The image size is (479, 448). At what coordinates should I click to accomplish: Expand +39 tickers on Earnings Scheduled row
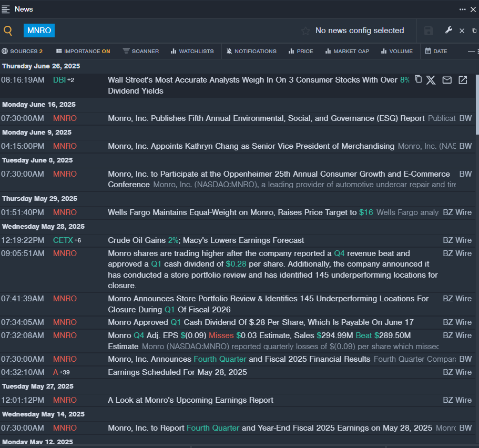(x=65, y=372)
